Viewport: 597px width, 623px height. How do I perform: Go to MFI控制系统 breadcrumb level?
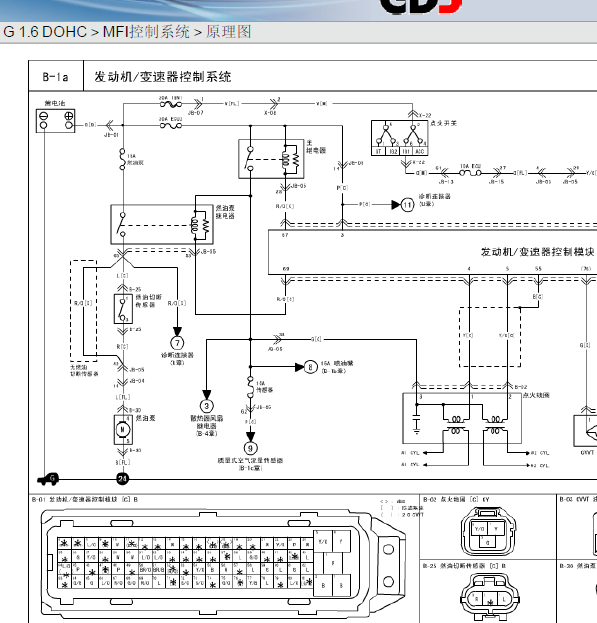(146, 32)
